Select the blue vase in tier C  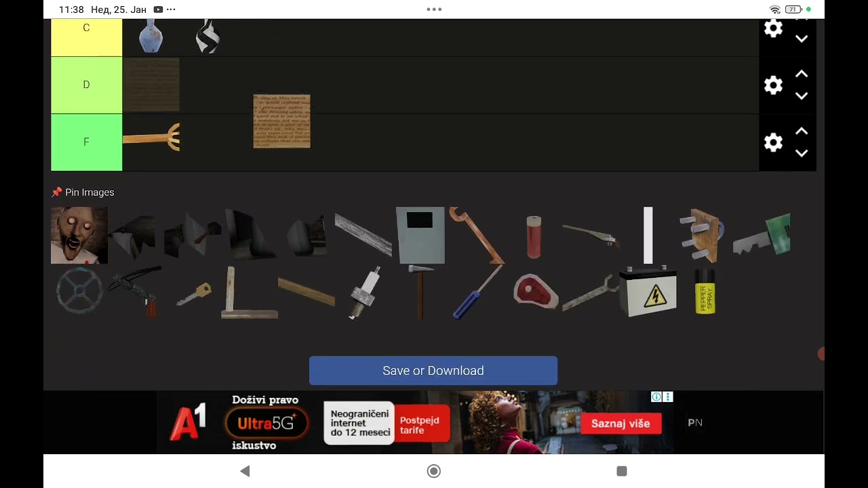(151, 36)
